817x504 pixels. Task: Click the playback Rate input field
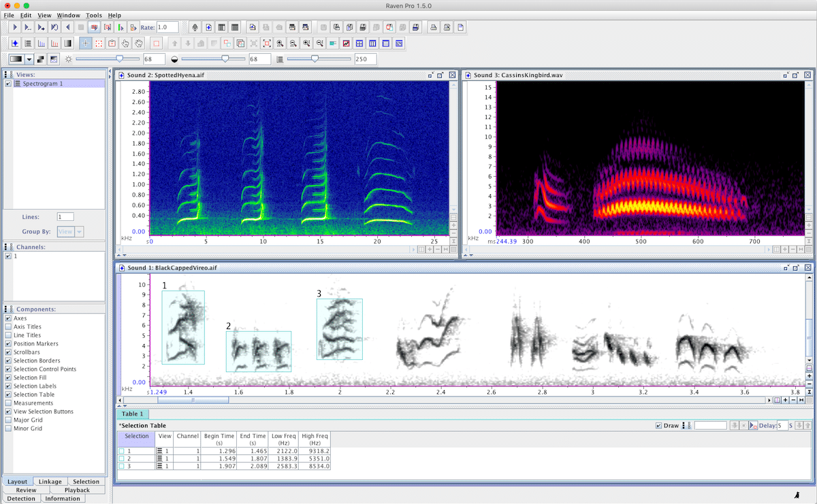click(x=167, y=27)
